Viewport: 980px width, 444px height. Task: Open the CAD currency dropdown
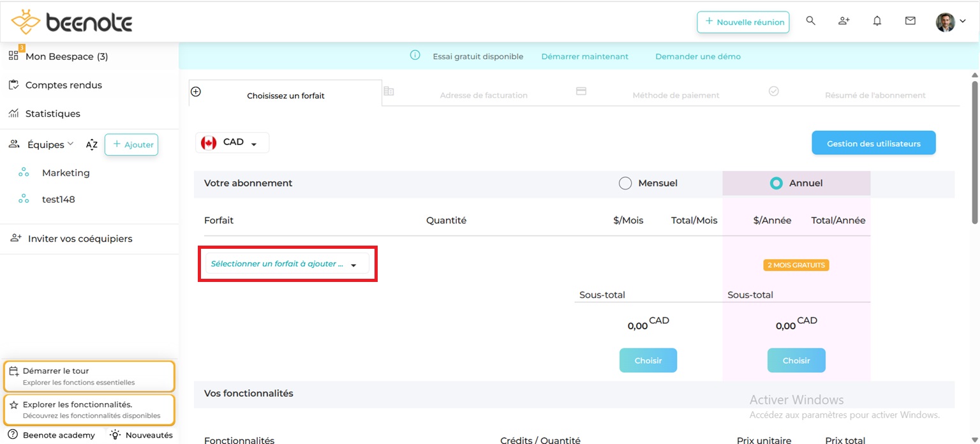pos(232,143)
